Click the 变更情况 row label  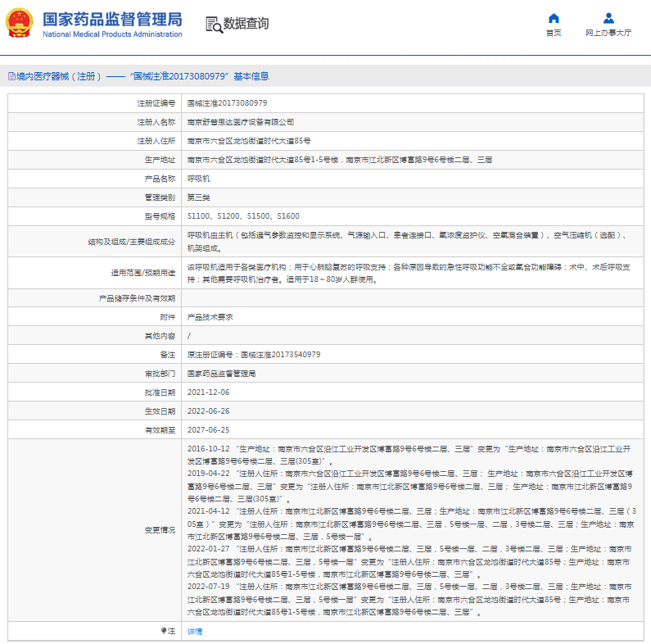(x=160, y=530)
